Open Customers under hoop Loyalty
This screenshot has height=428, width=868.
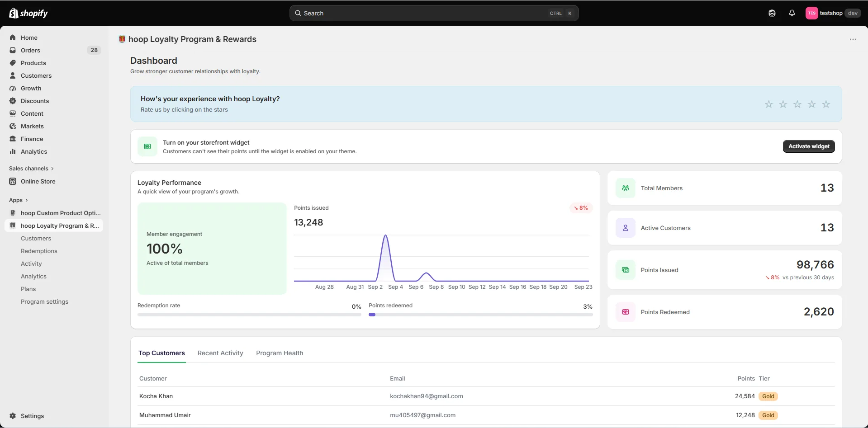[x=36, y=238]
